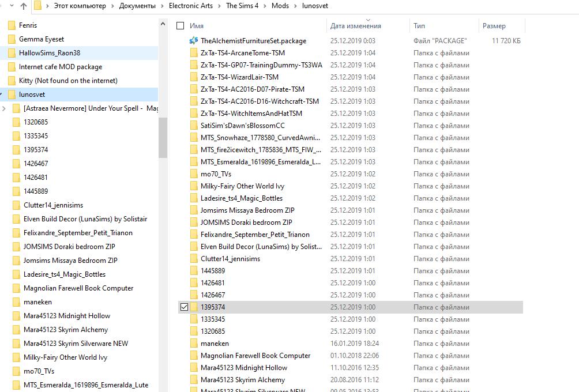Sort by Размер column header
Image resolution: width=579 pixels, height=392 pixels.
494,26
